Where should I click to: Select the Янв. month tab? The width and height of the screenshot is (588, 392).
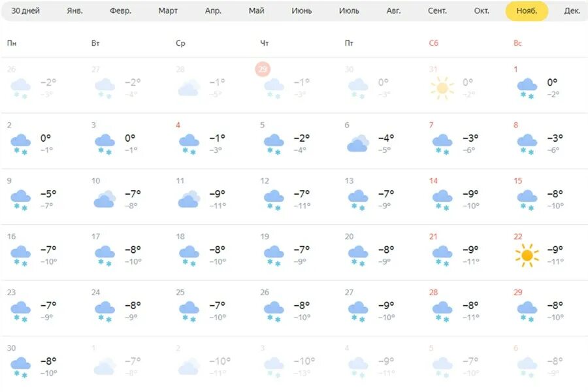click(x=74, y=11)
